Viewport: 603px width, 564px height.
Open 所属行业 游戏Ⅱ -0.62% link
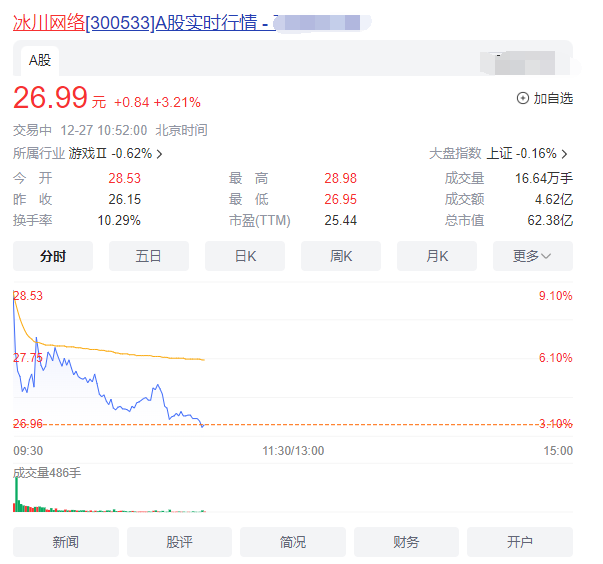coord(88,153)
